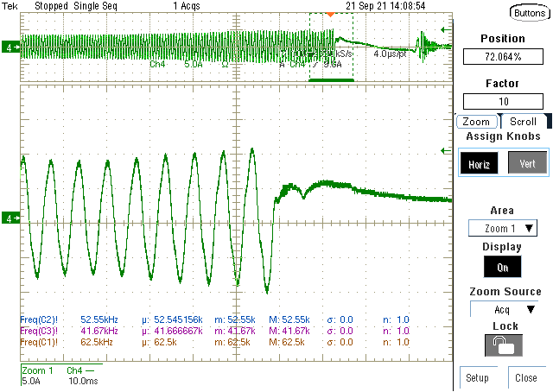Select the Freq(C3)! measurement label

[39, 331]
